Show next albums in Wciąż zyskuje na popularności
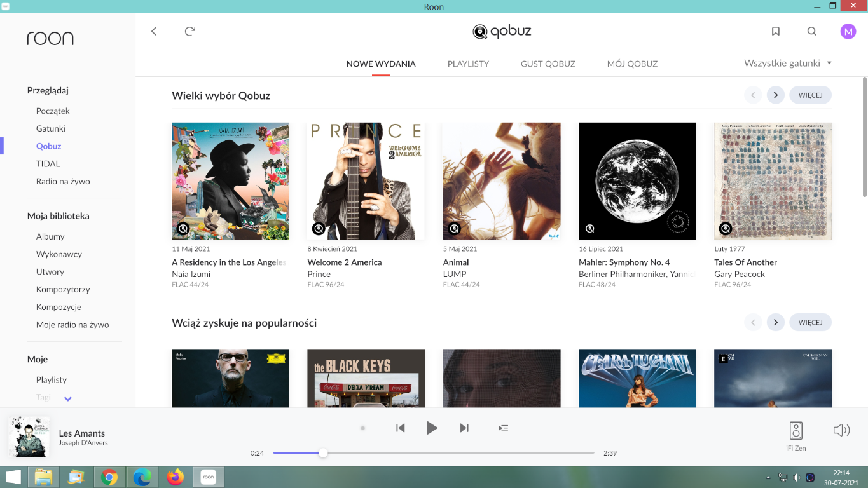This screenshot has height=488, width=868. (x=775, y=322)
